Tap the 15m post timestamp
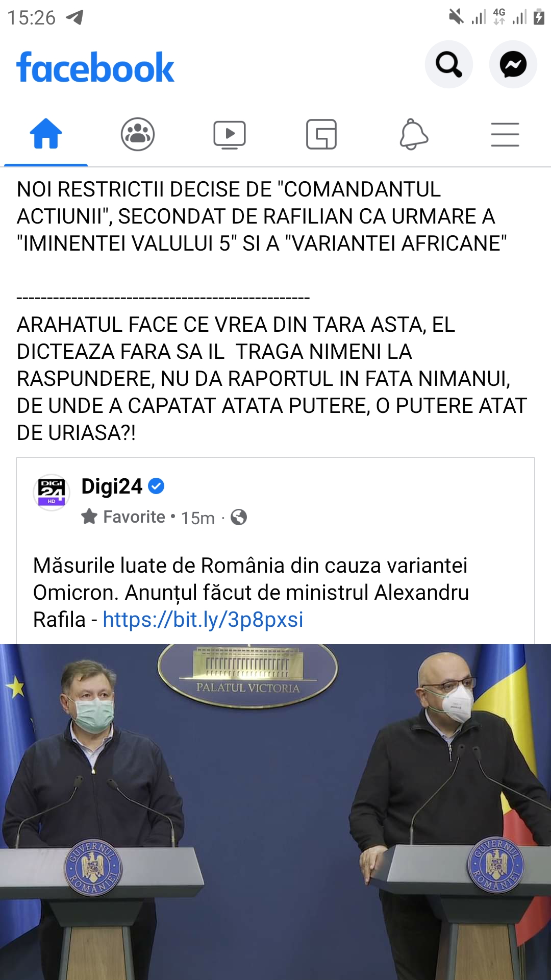Viewport: 551px width, 980px height. tap(198, 518)
